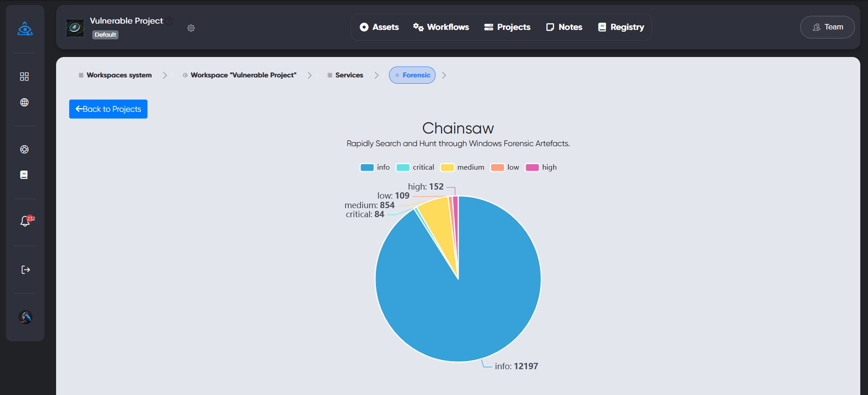
Task: Open the Notes menu
Action: pos(564,27)
